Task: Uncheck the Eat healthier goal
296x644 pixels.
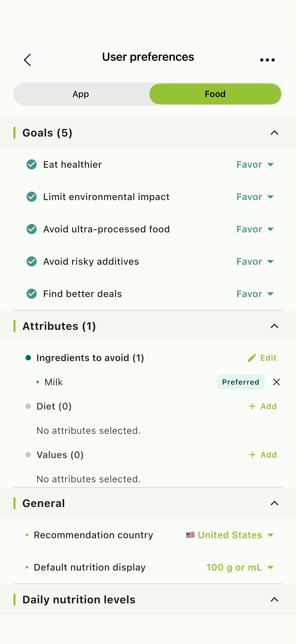Action: click(32, 165)
